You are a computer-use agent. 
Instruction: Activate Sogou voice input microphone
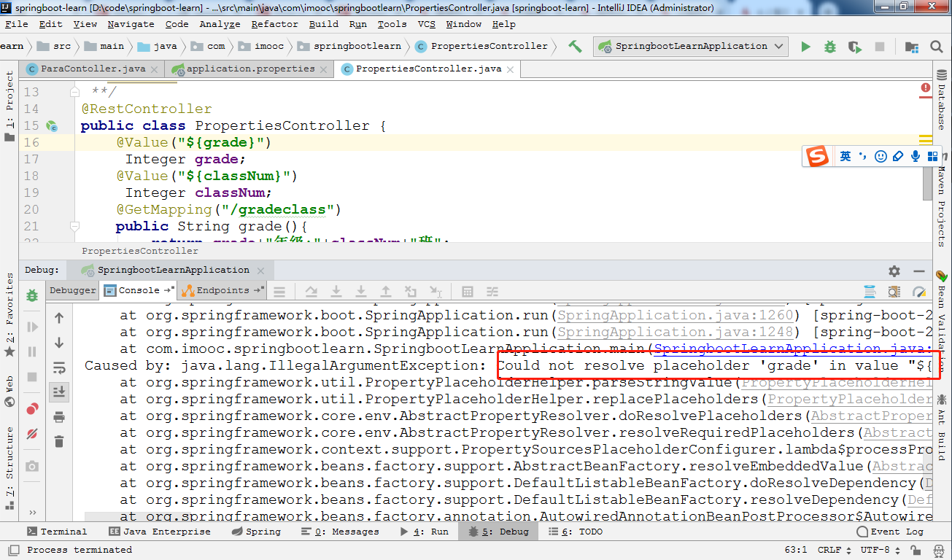(916, 157)
